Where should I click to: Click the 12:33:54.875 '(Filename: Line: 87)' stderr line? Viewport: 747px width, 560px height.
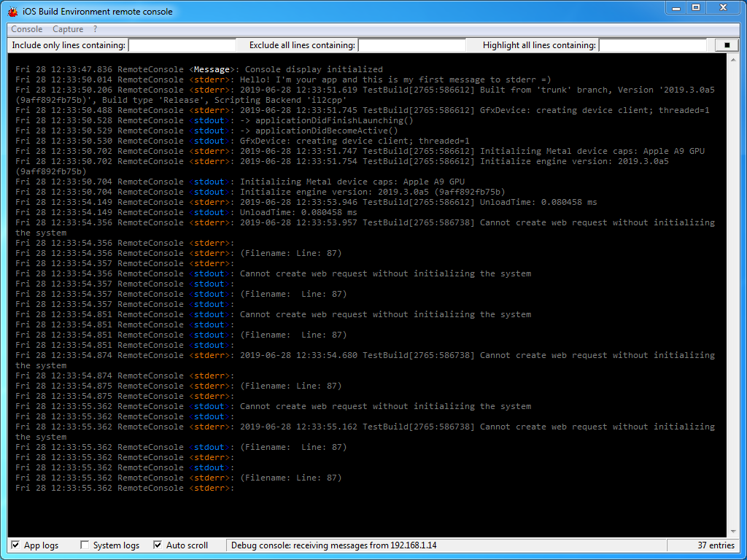click(179, 386)
